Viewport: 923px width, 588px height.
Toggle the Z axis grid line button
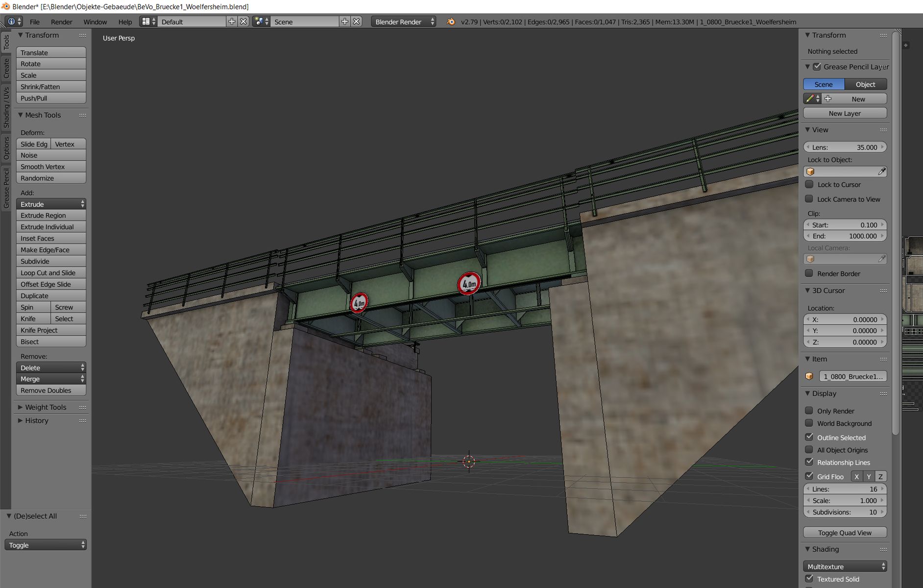(x=880, y=476)
